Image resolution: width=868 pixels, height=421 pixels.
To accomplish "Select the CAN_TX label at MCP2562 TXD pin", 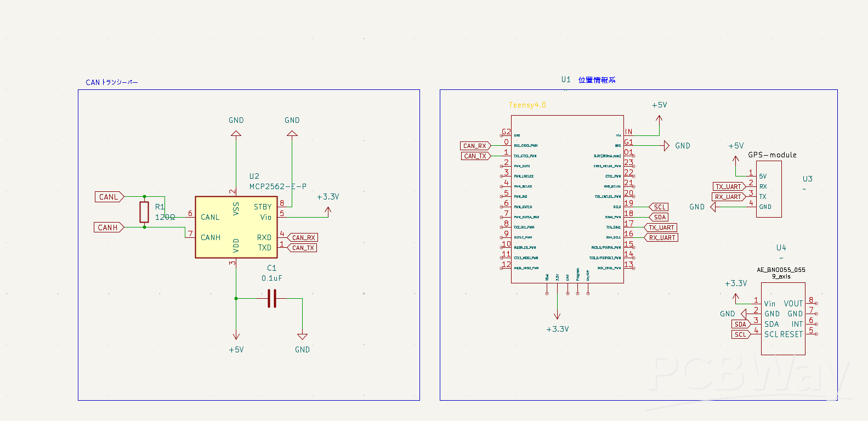I will pos(303,248).
